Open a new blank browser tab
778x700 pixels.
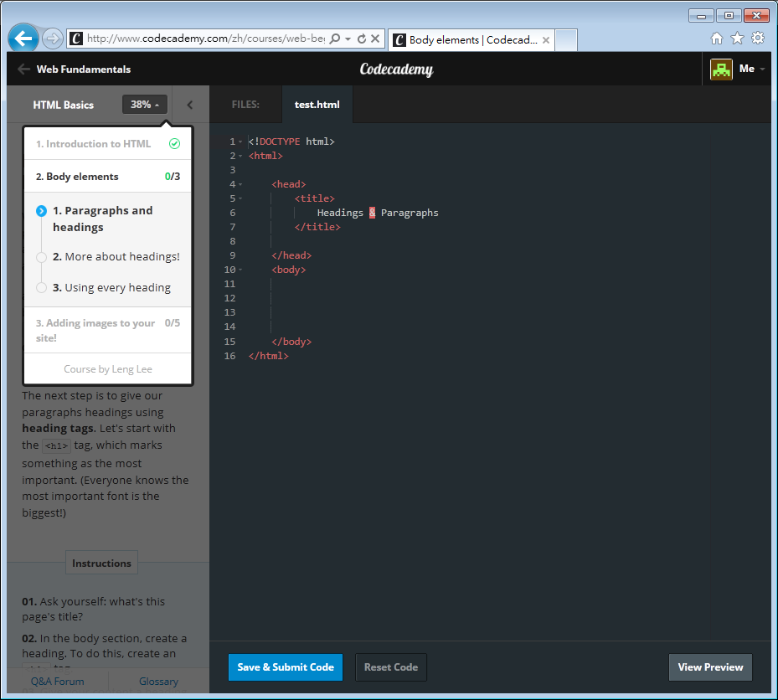click(x=565, y=40)
